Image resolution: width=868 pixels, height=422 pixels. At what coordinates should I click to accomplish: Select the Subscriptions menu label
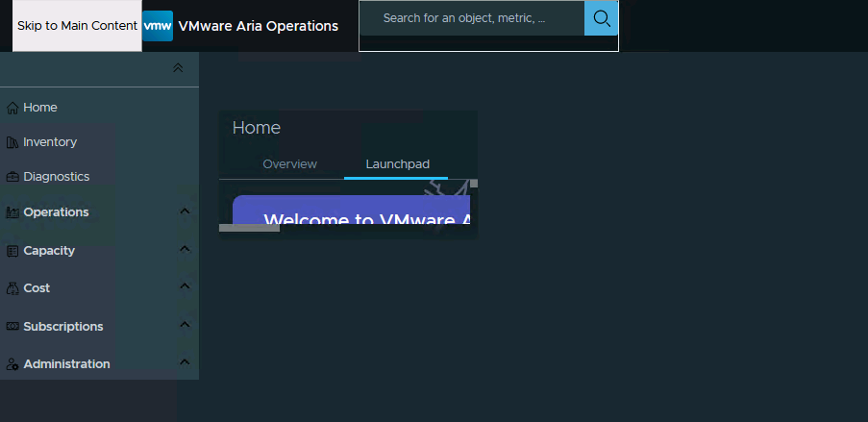tap(63, 326)
